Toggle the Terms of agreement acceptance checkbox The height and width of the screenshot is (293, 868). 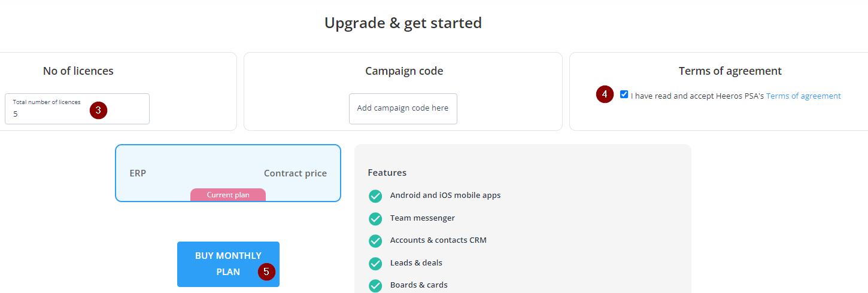click(624, 94)
